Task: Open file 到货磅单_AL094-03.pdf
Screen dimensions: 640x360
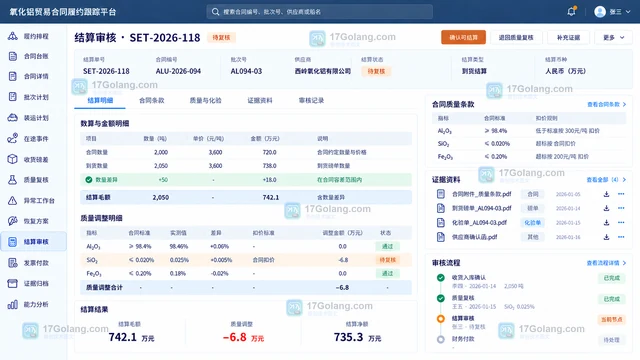Action: [x=482, y=208]
